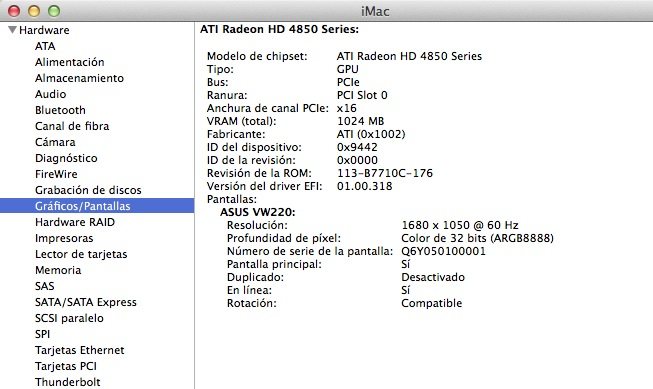Click device ID value 0x9442

coord(357,147)
